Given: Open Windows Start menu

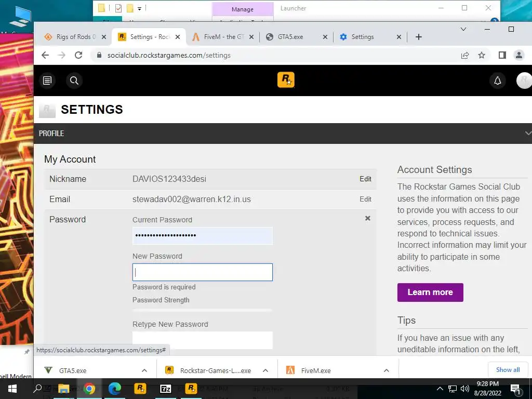Looking at the screenshot, I should 12,389.
